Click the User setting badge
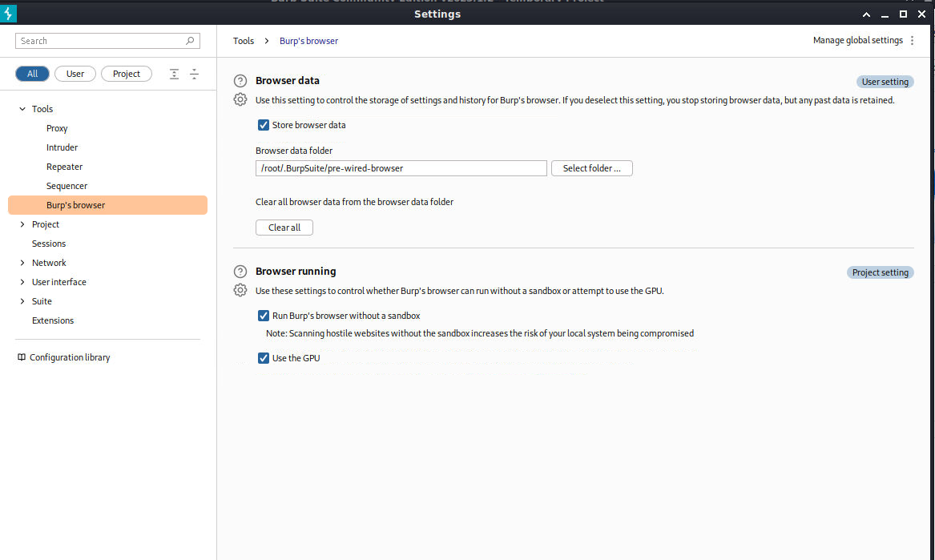 click(885, 82)
